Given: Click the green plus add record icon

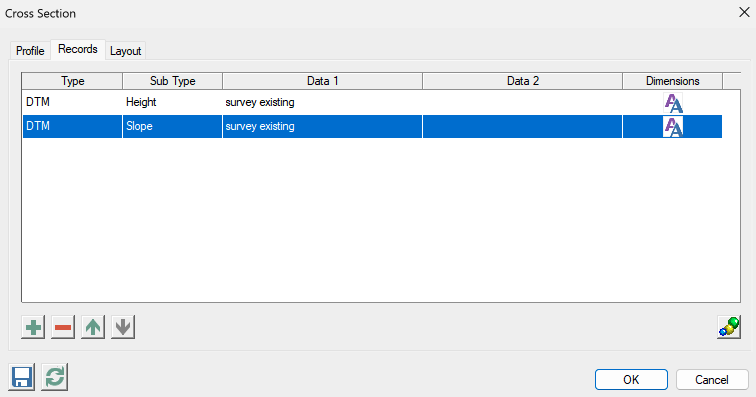Looking at the screenshot, I should [33, 328].
